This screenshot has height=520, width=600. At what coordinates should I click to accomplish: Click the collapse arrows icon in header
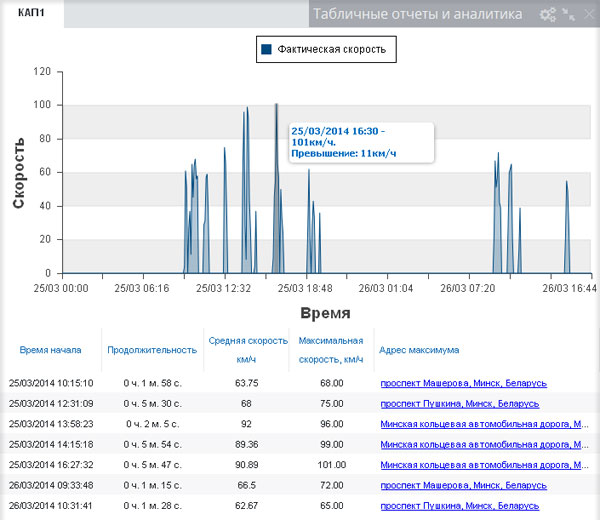point(568,15)
